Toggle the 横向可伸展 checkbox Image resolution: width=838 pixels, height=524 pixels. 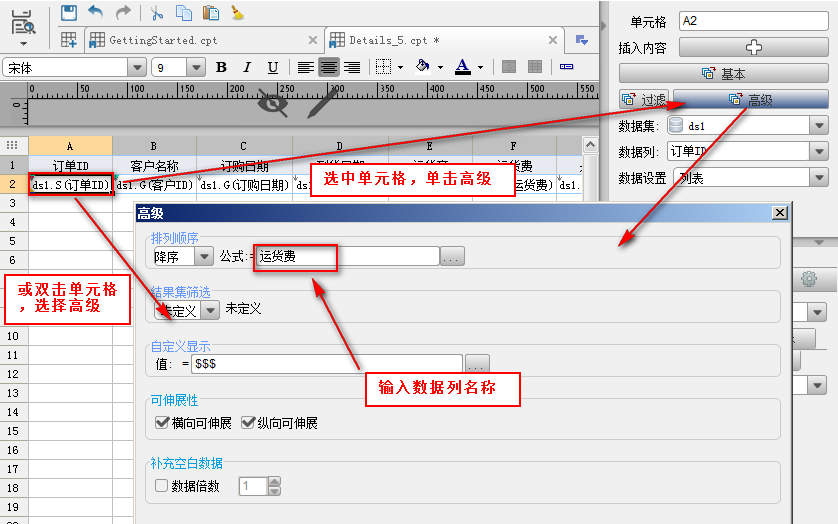tap(162, 423)
